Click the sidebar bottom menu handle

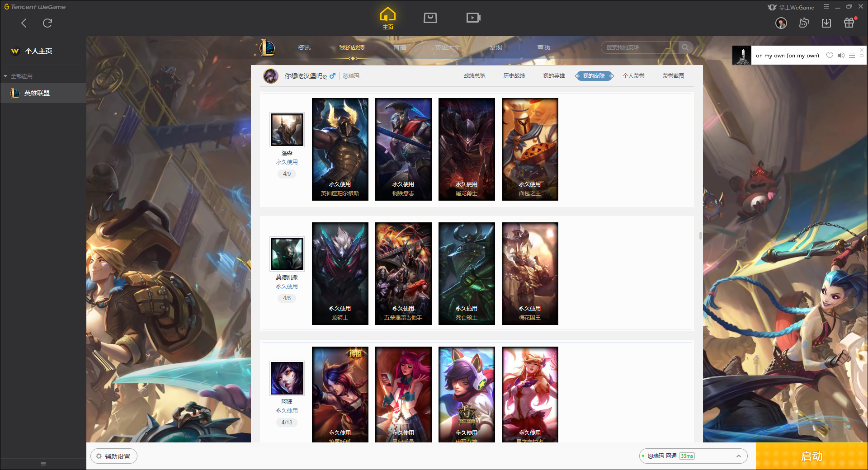(43, 464)
